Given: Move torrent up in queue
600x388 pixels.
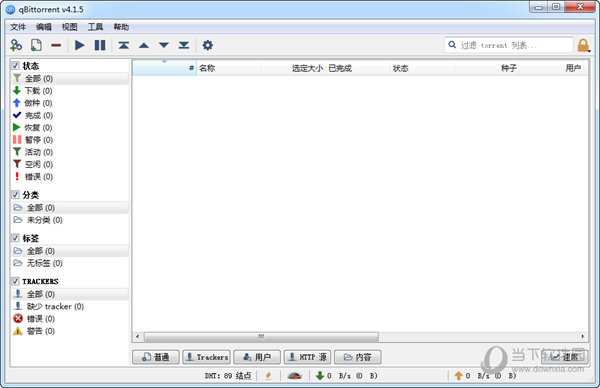Looking at the screenshot, I should [x=144, y=46].
